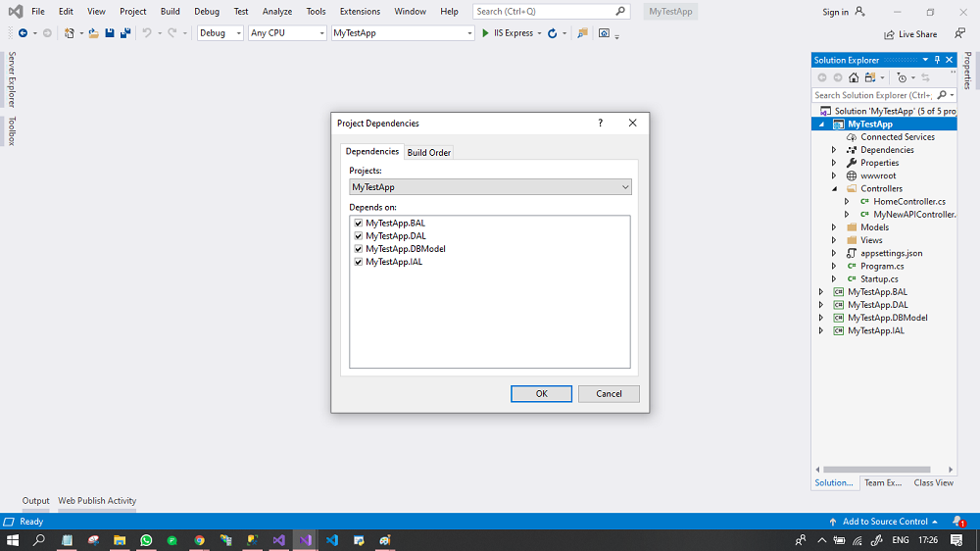980x551 pixels.
Task: Select the Dependencies tab in dialog
Action: pyautogui.click(x=371, y=151)
